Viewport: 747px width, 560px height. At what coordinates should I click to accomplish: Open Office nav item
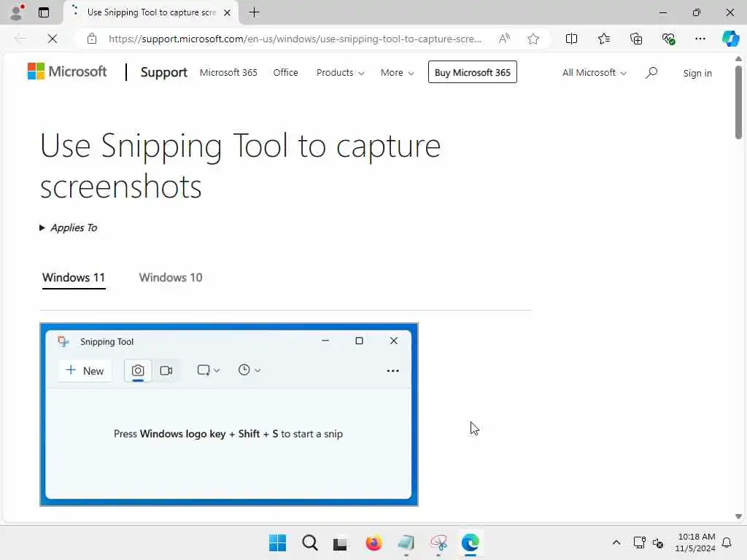285,72
